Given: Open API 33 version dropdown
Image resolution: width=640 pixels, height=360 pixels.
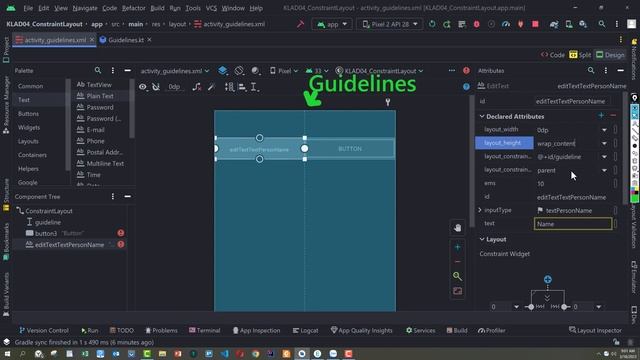Looking at the screenshot, I should coord(317,71).
